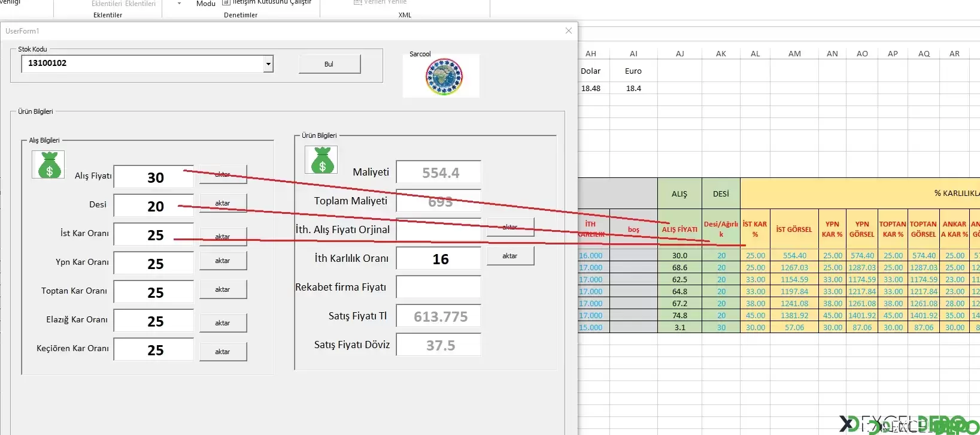Click the Keçiören Kar Oranı input field

click(x=154, y=350)
